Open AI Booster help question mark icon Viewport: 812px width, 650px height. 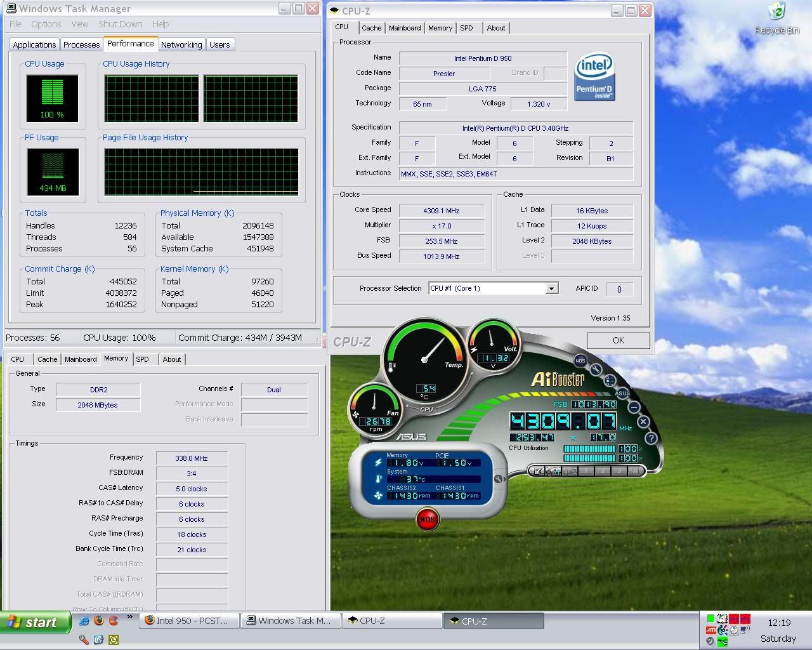[651, 437]
